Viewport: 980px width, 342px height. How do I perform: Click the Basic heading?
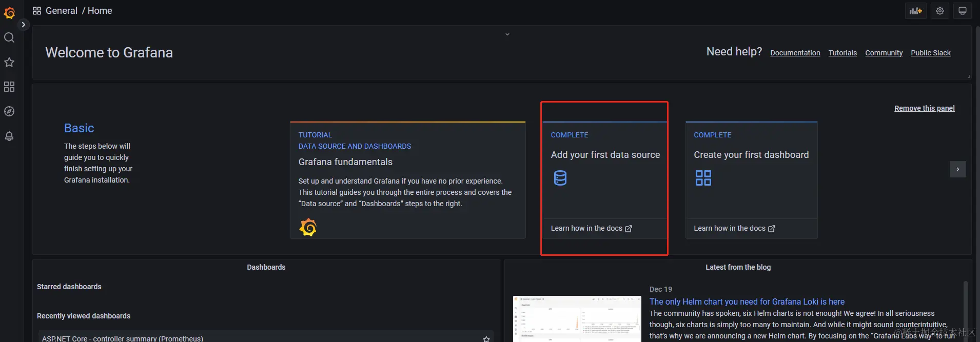[79, 128]
